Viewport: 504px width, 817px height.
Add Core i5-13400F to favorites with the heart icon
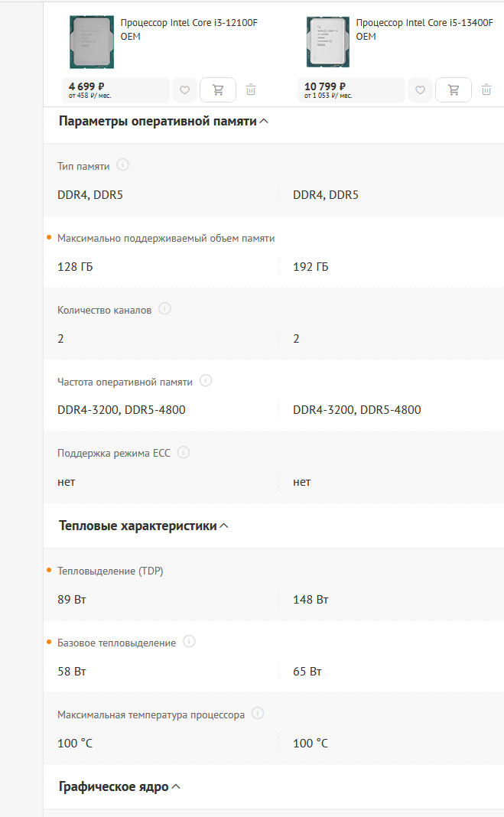(420, 90)
